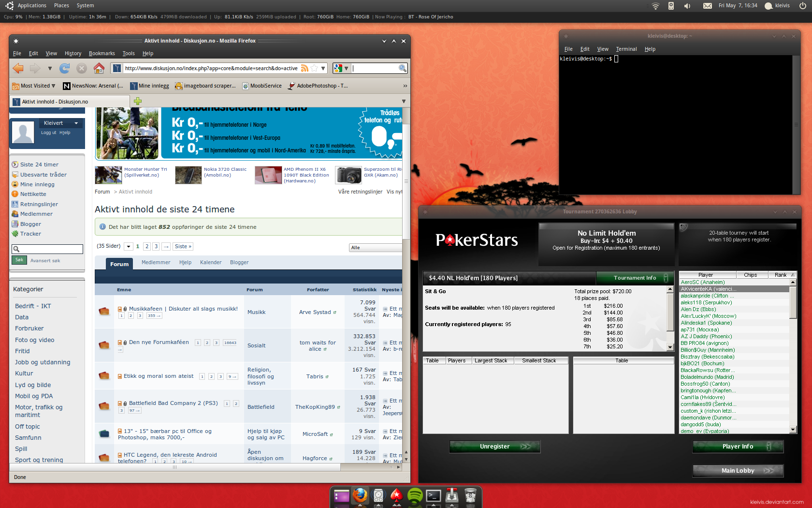Reload the Diskusjon.no page
Viewport: 812px width, 508px height.
(64, 68)
